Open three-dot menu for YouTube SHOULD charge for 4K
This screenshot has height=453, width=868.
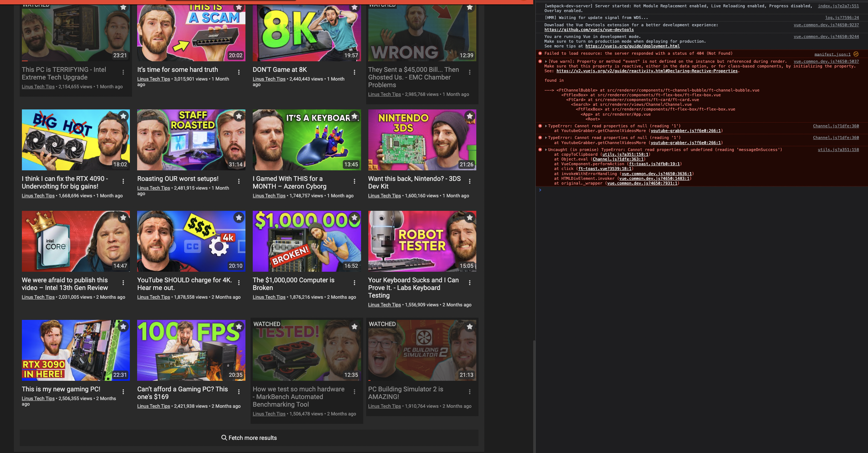239,283
